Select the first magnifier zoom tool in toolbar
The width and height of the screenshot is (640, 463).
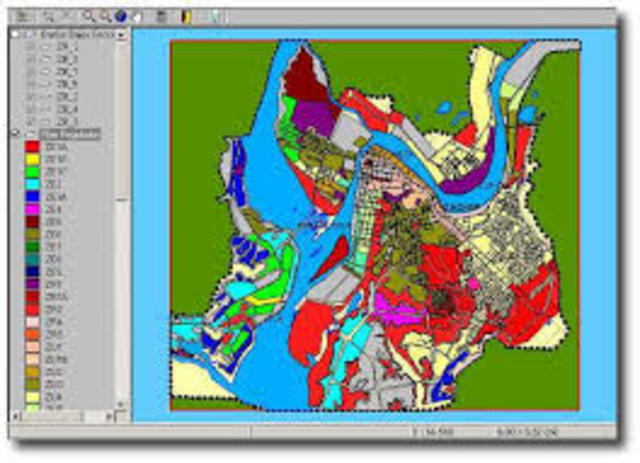(88, 16)
